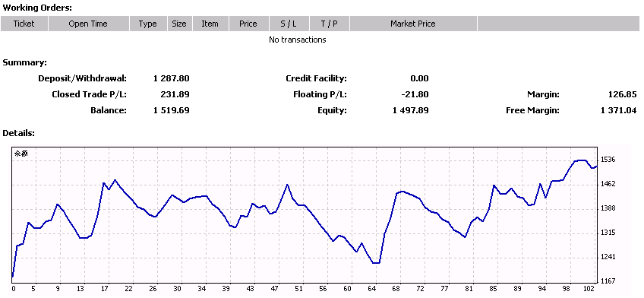
Task: Click Margin value 126.85
Action: (x=622, y=94)
